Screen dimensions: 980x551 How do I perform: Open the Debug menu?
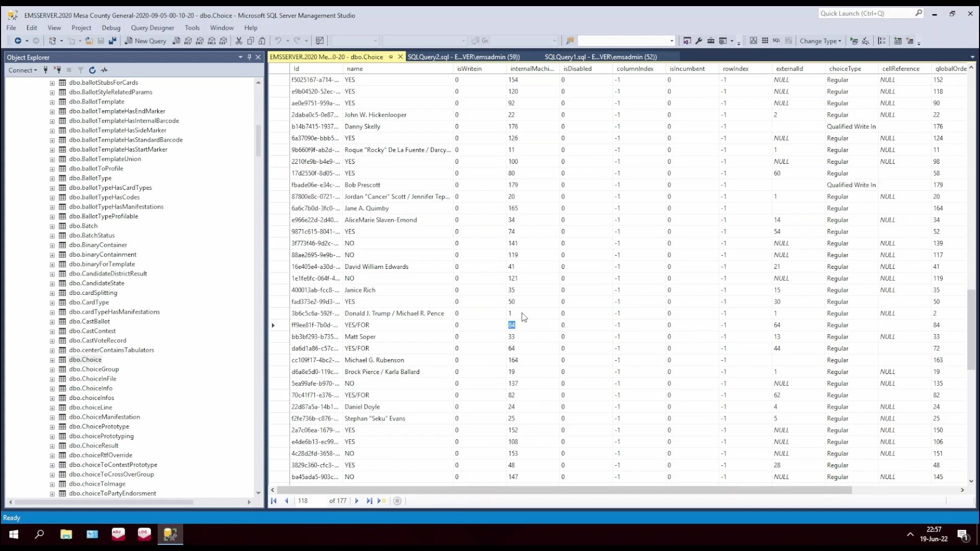pyautogui.click(x=111, y=28)
